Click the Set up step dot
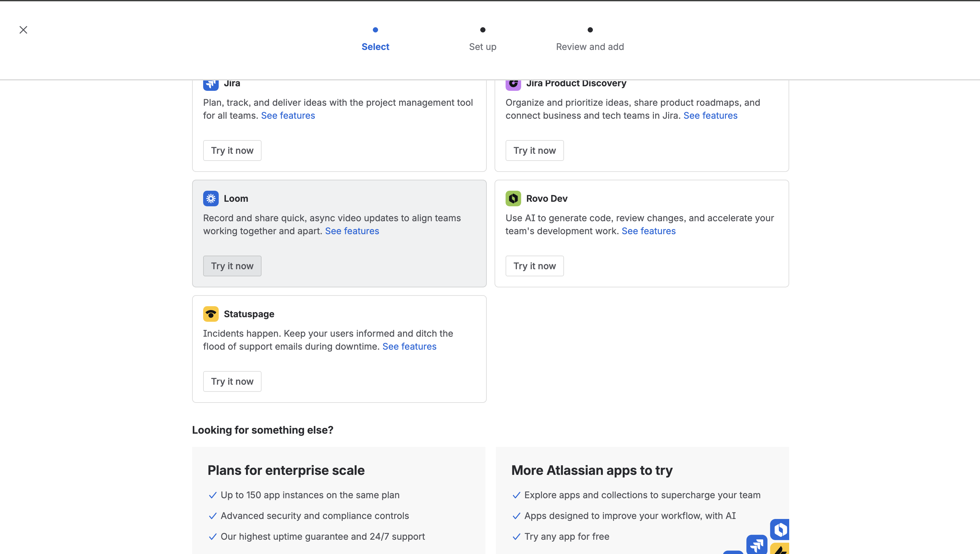 (483, 30)
